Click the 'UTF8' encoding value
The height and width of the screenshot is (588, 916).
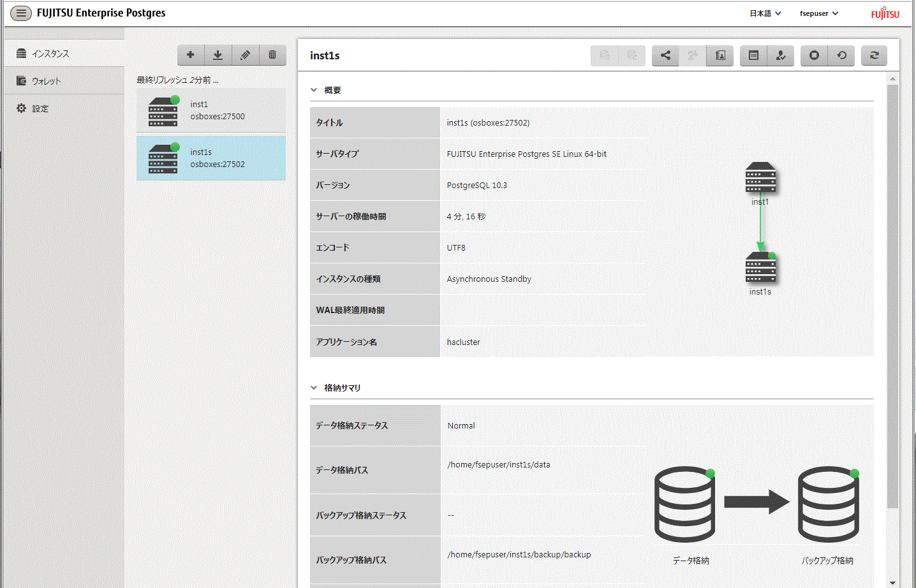(456, 248)
